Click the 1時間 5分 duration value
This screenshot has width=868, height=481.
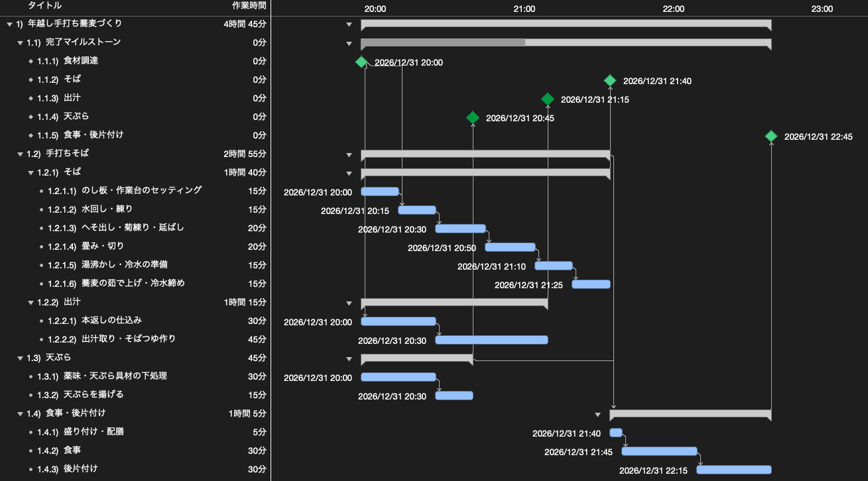(x=247, y=413)
